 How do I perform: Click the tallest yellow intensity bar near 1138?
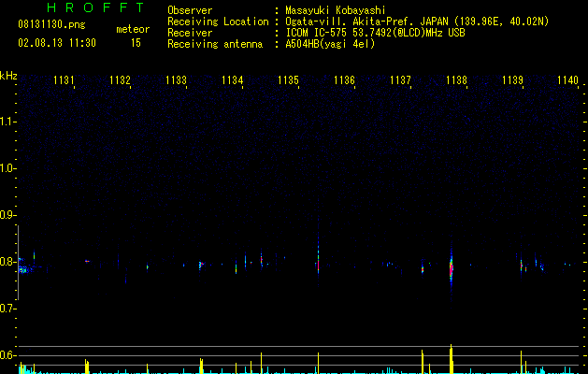pyautogui.click(x=452, y=359)
